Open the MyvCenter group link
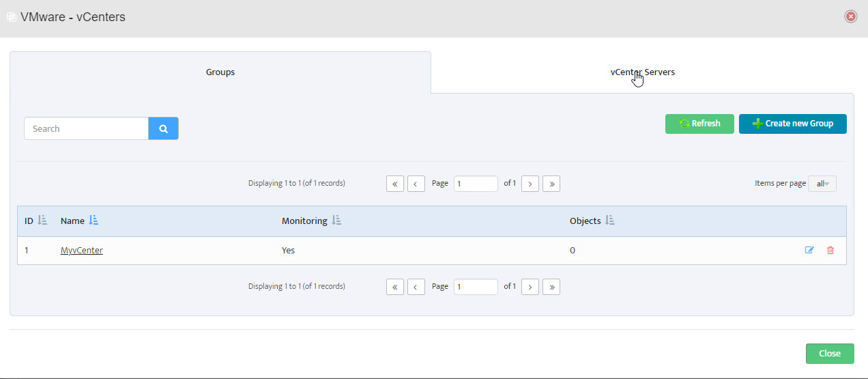Viewport: 868px width, 379px height. pyautogui.click(x=82, y=251)
